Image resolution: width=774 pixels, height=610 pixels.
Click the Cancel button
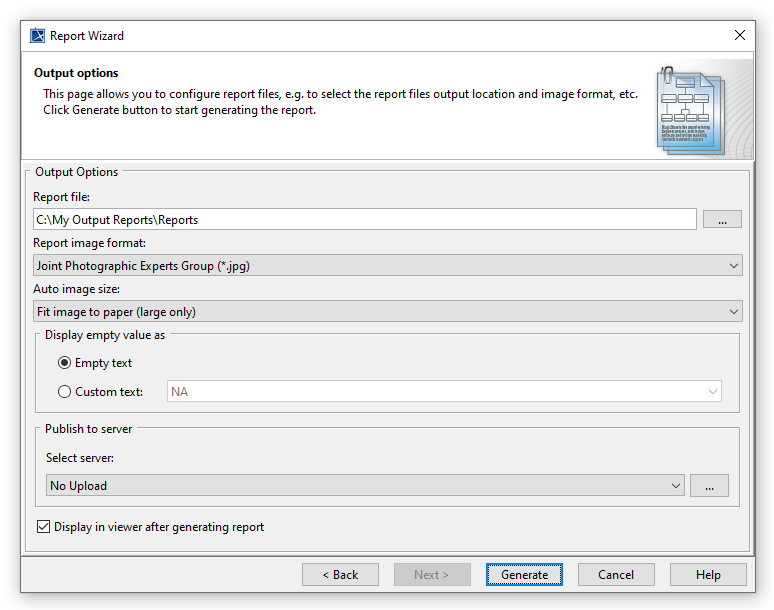pyautogui.click(x=616, y=575)
